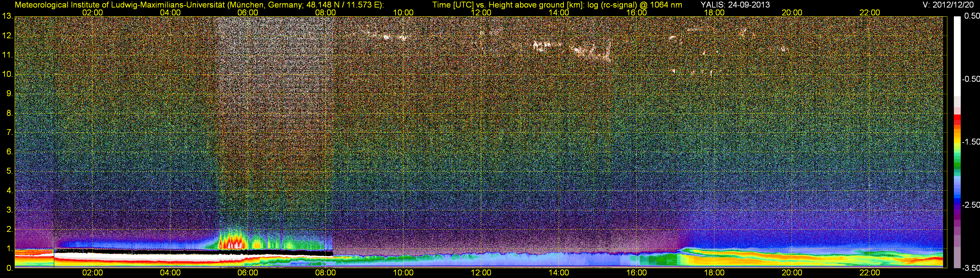Click the 02:00 label on the bottom time axis
This screenshot has height=278, width=980.
tap(92, 273)
